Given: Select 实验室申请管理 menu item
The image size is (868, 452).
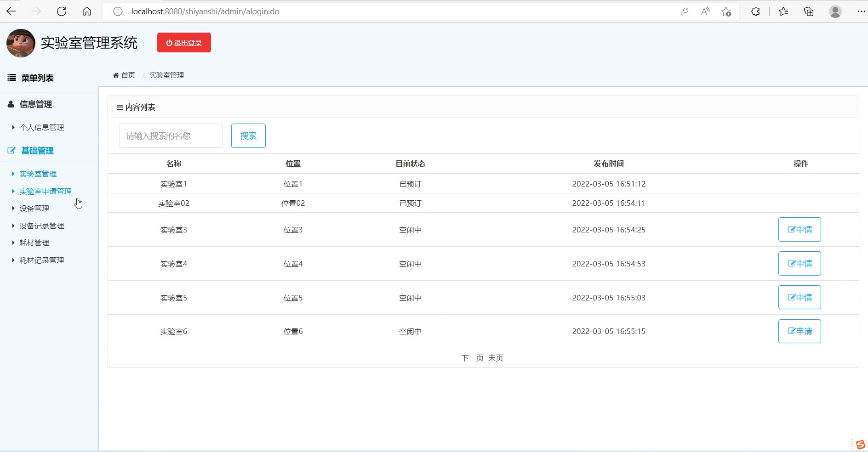Looking at the screenshot, I should 45,191.
